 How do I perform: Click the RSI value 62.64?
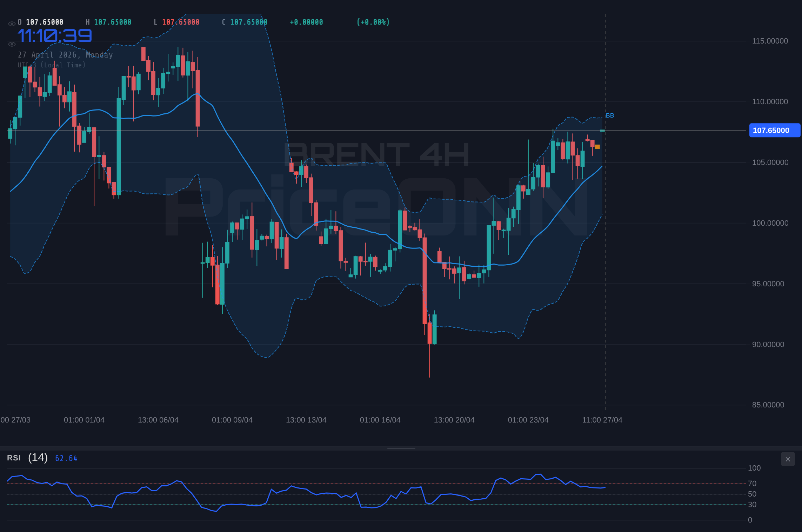66,458
